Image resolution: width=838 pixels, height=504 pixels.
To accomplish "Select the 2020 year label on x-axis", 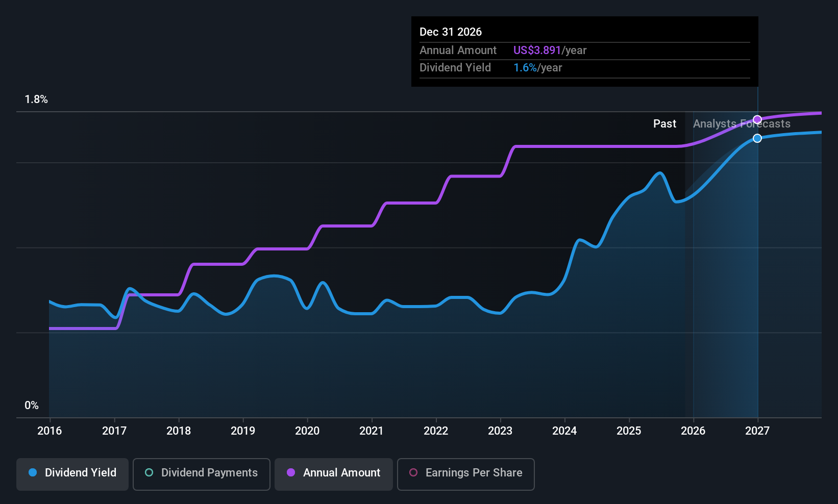I will [307, 431].
